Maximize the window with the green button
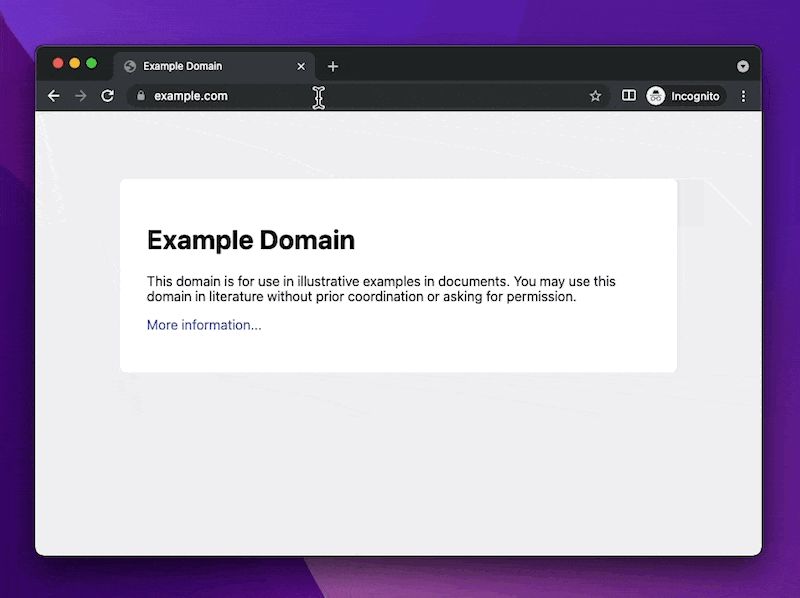This screenshot has width=800, height=598. click(92, 63)
